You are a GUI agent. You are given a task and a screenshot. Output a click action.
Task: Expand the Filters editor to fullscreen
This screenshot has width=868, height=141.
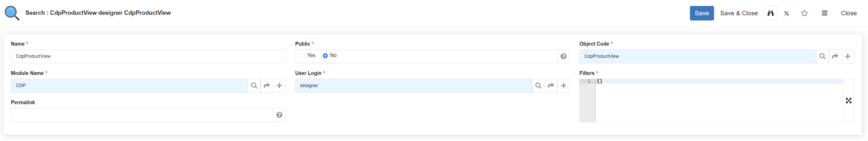pyautogui.click(x=849, y=101)
